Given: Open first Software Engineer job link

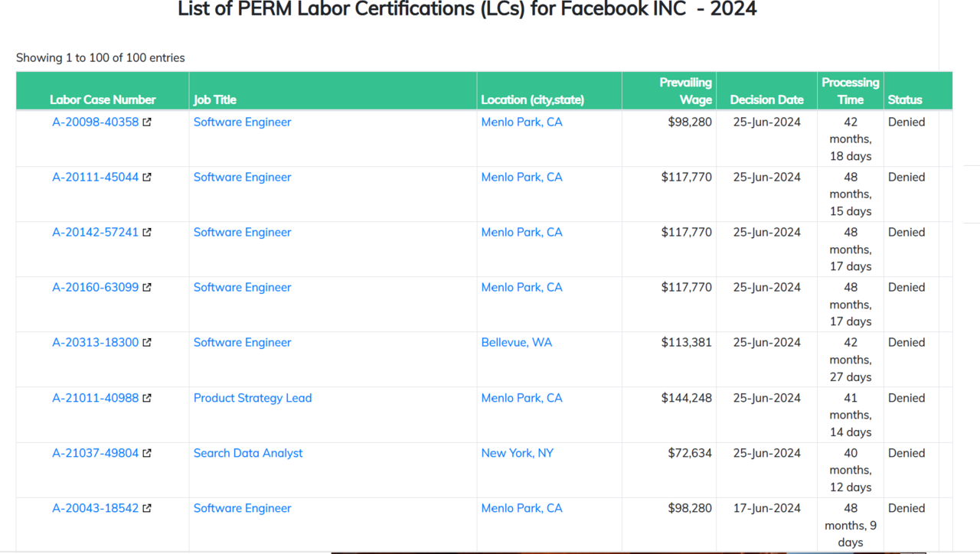Looking at the screenshot, I should 242,122.
